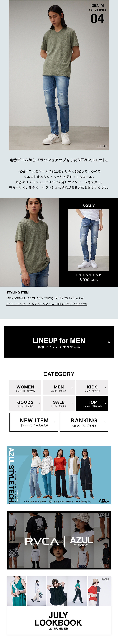Open the SALE category
Screen dimensions: 118x644
(59, 403)
